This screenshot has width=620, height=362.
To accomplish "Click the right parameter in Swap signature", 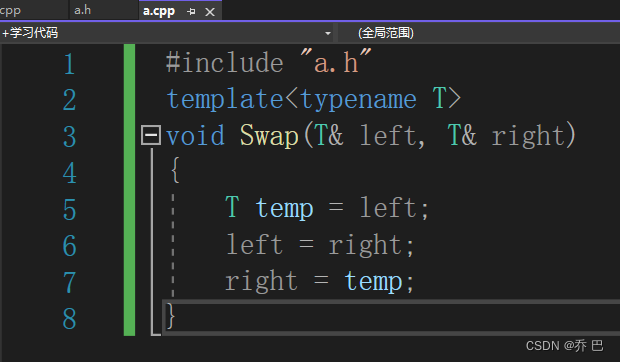I will click(529, 136).
